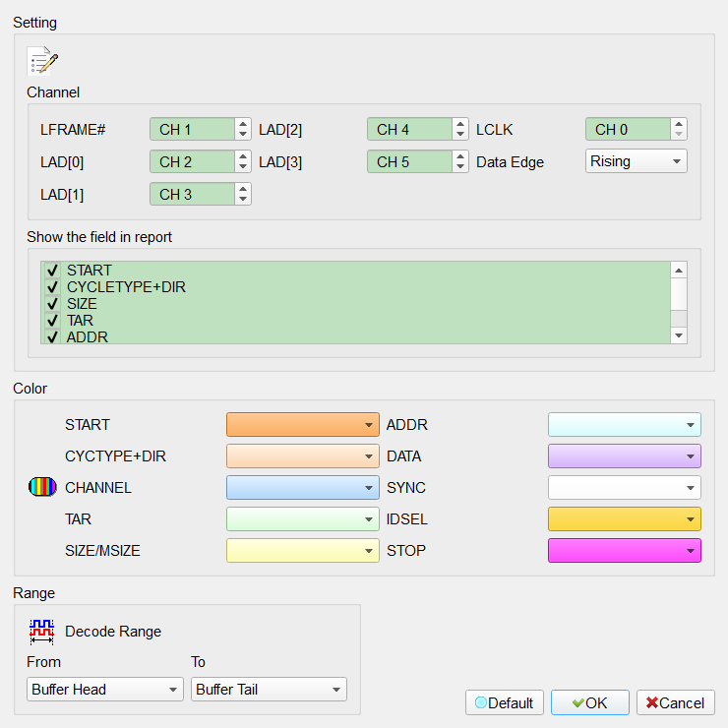Open the DATA color dropdown
The image size is (728, 728).
point(625,455)
